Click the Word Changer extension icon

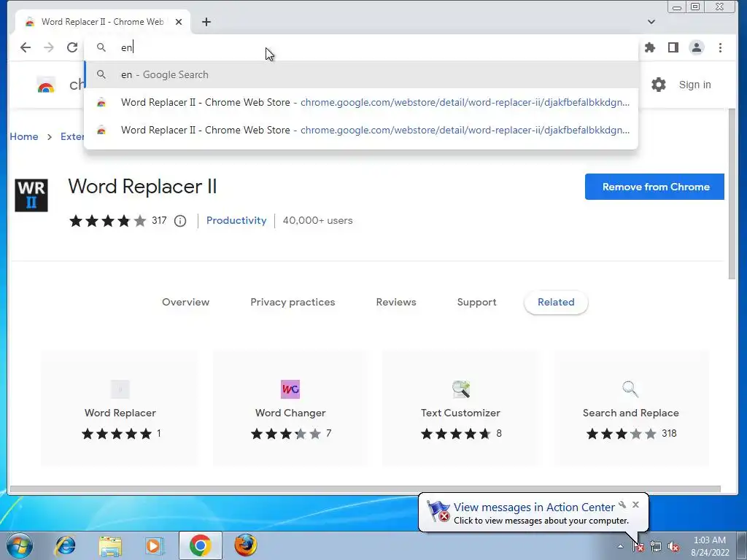(x=290, y=389)
